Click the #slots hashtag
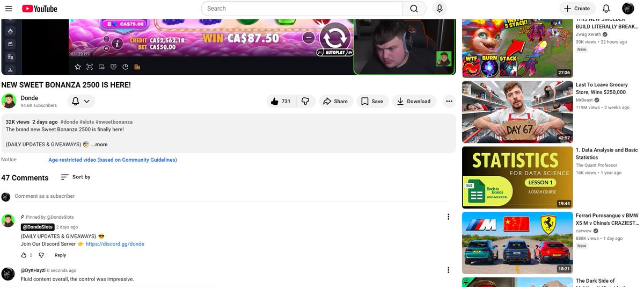 87,122
